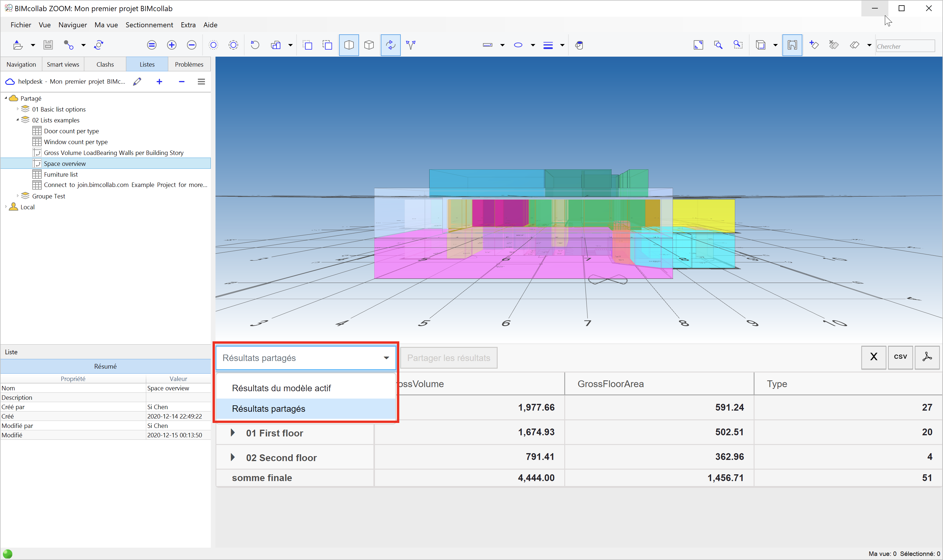The height and width of the screenshot is (560, 943).
Task: Open a model file with the open-folder icon
Action: (18, 45)
